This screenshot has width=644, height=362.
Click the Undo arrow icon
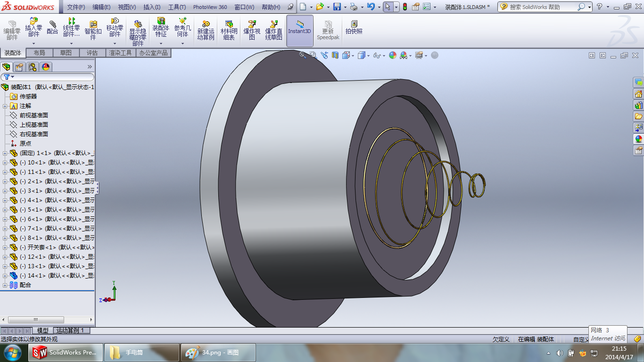pos(371,7)
